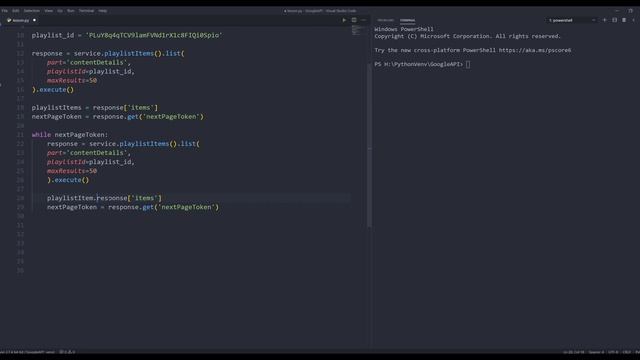Click line and column status indicator

tap(573, 352)
